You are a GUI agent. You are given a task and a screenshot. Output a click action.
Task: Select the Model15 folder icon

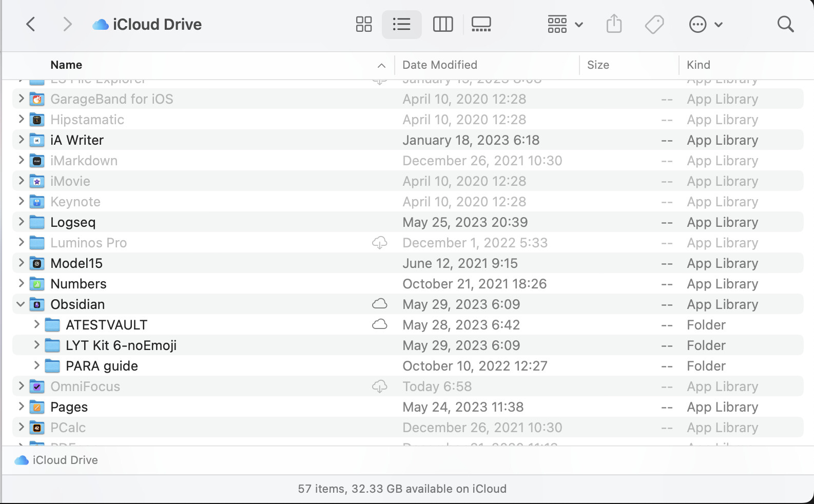click(37, 263)
